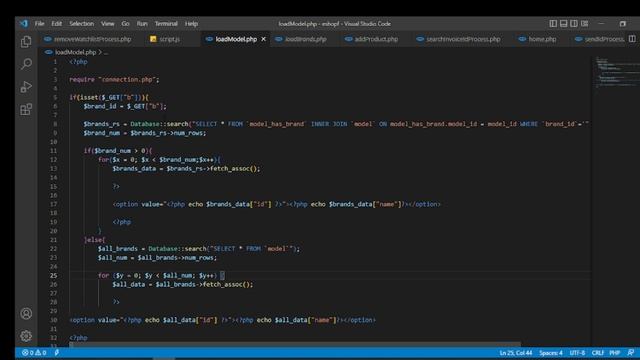Switch to the sendIdProcess tab
This screenshot has width=640, height=360.
click(x=599, y=39)
